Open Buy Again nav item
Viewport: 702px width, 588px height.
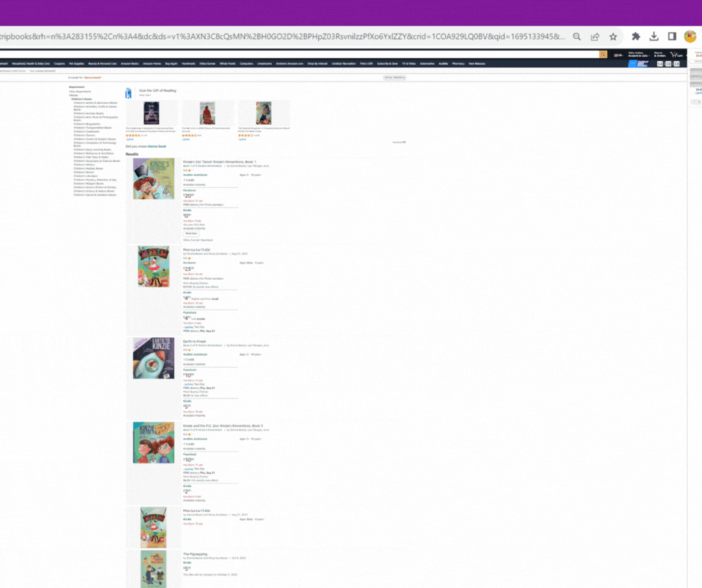(x=172, y=63)
